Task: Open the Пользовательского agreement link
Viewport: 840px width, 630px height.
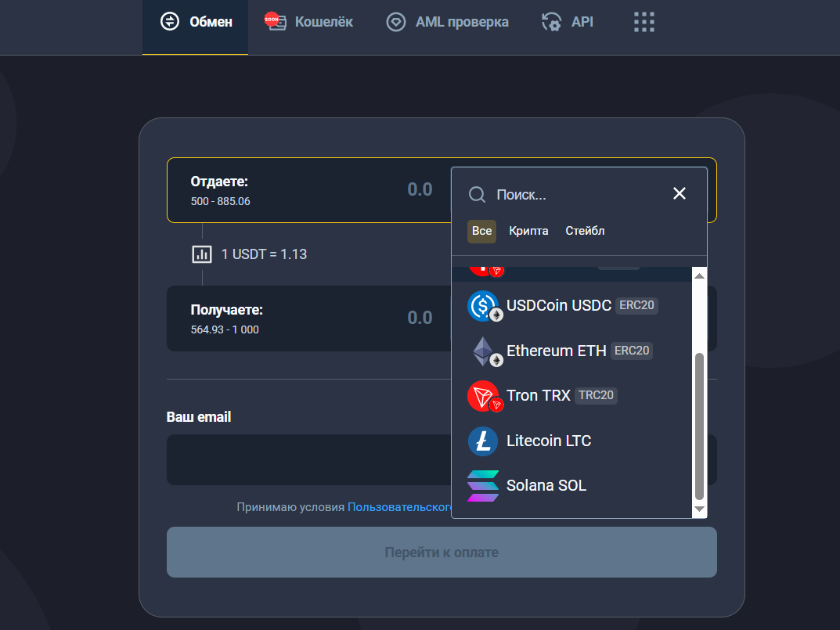Action: (x=399, y=507)
